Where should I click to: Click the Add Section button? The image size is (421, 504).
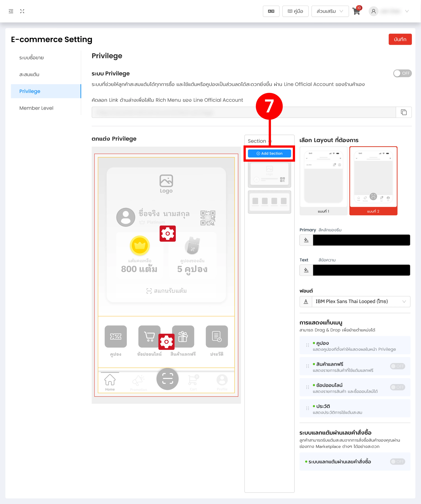(269, 153)
